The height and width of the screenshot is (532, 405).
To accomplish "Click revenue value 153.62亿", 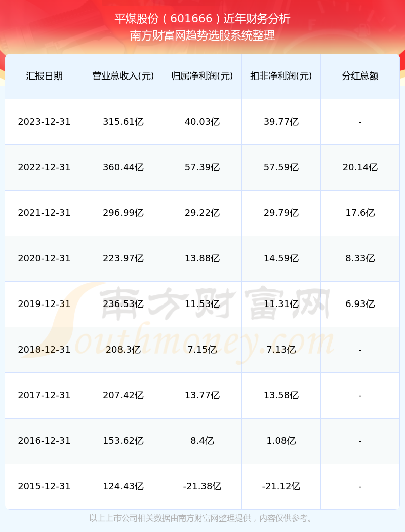I will [x=124, y=441].
